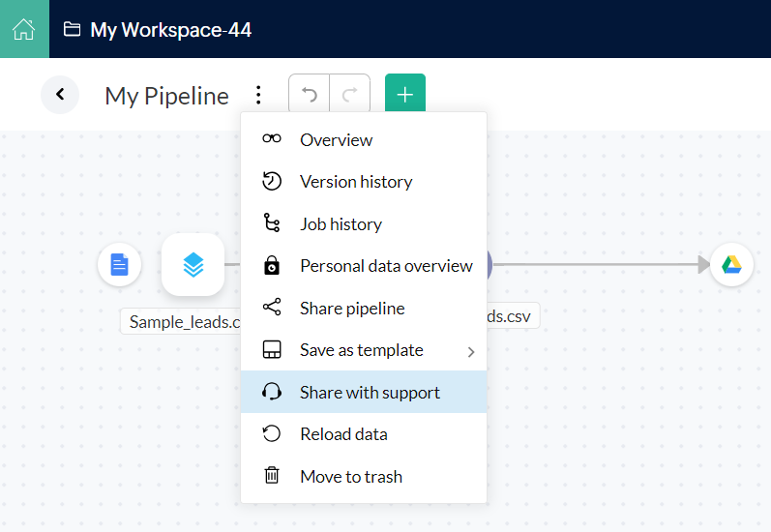The height and width of the screenshot is (532, 771).
Task: Open Overview from the menu
Action: coord(336,140)
